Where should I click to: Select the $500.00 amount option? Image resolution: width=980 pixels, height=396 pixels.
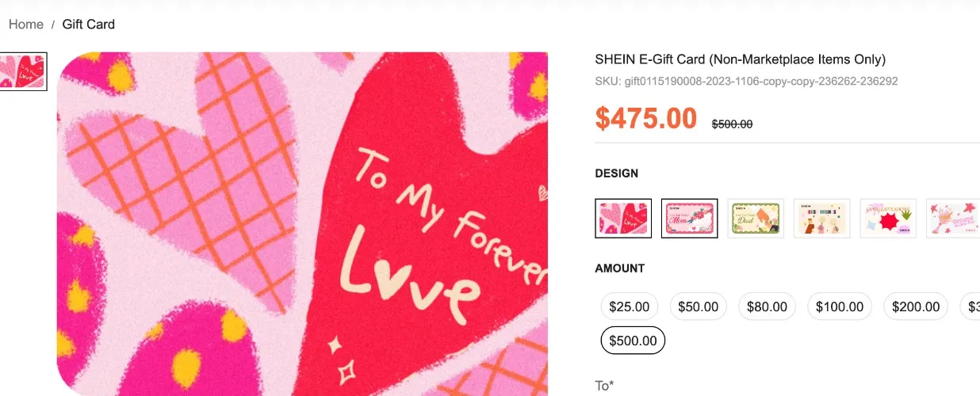coord(633,341)
